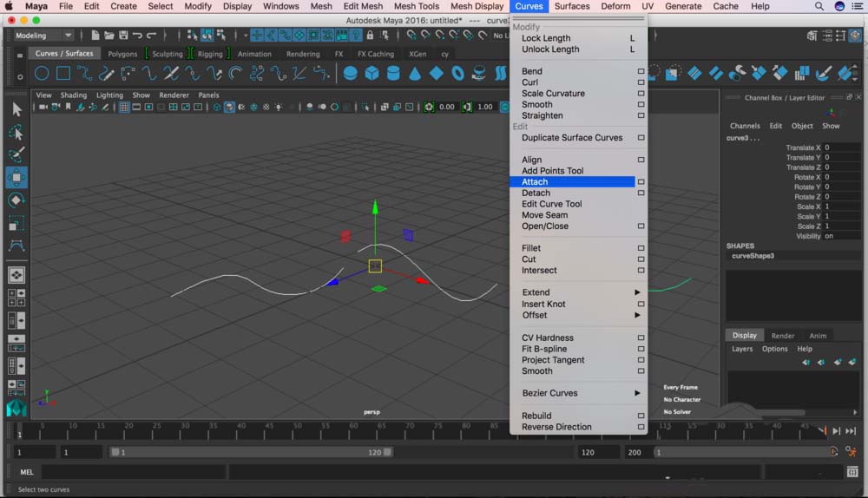
Task: Click the NURBS square shelf icon
Action: 63,74
